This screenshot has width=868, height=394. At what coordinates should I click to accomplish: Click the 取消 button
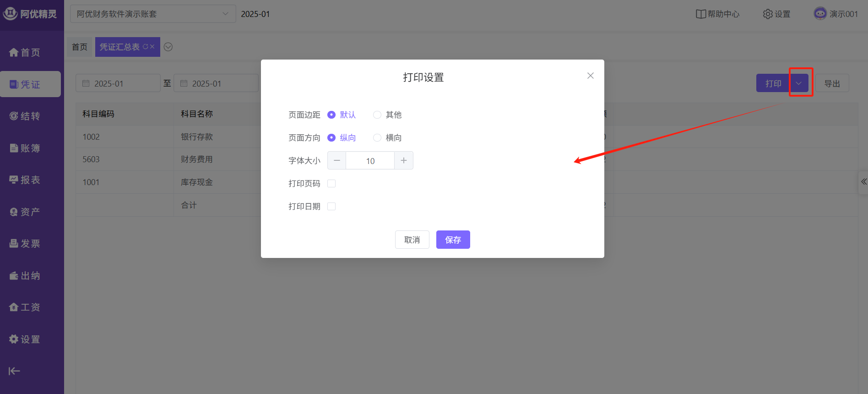point(412,240)
